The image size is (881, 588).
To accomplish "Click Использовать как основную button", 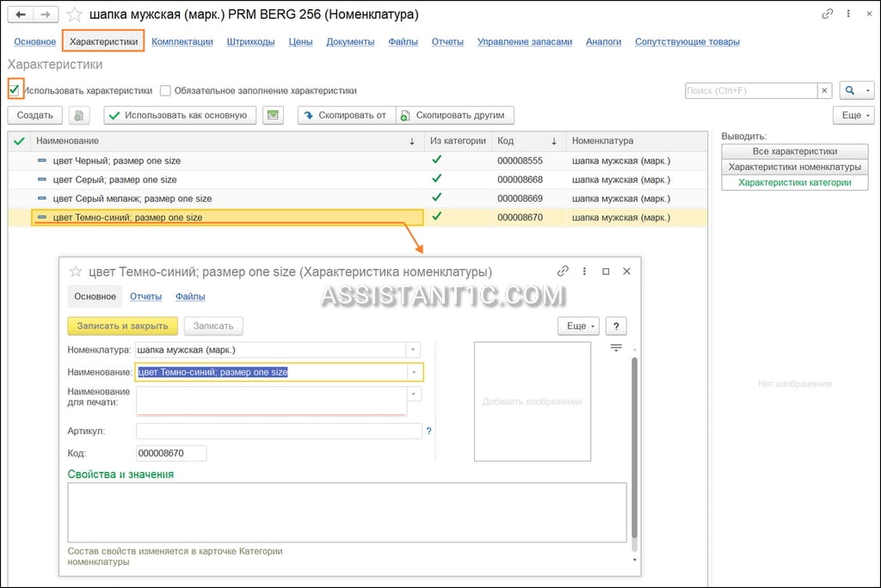I will 180,115.
